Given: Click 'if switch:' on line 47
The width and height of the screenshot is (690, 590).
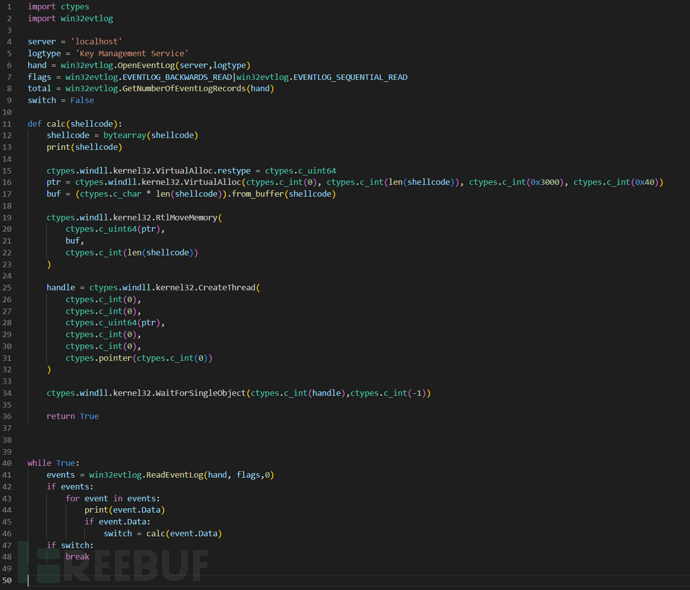Looking at the screenshot, I should pos(70,545).
